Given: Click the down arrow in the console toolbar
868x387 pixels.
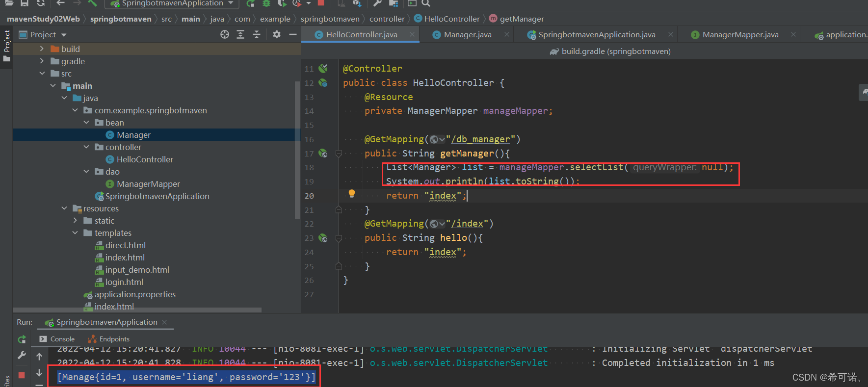Looking at the screenshot, I should [39, 373].
